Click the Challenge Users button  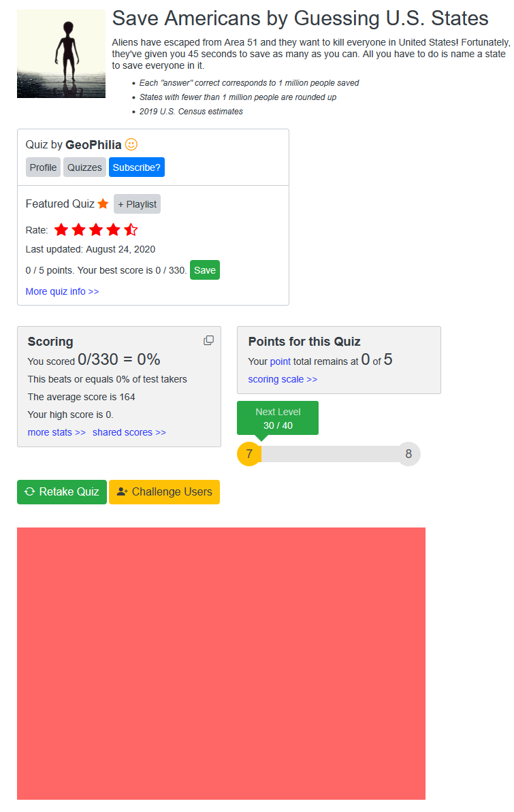coord(164,492)
